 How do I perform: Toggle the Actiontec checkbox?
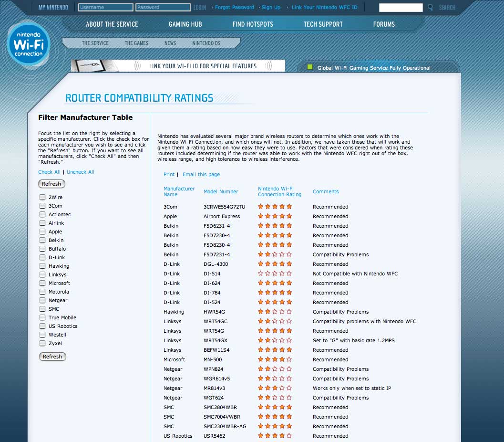tap(42, 214)
